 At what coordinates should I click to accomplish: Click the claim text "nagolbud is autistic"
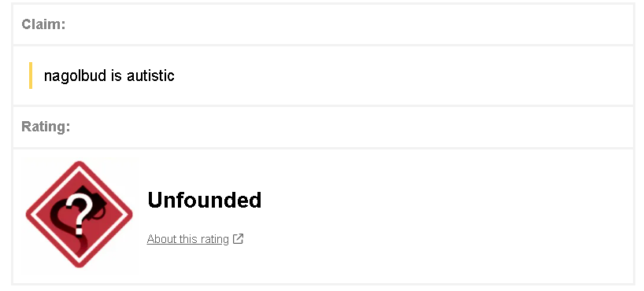(109, 76)
